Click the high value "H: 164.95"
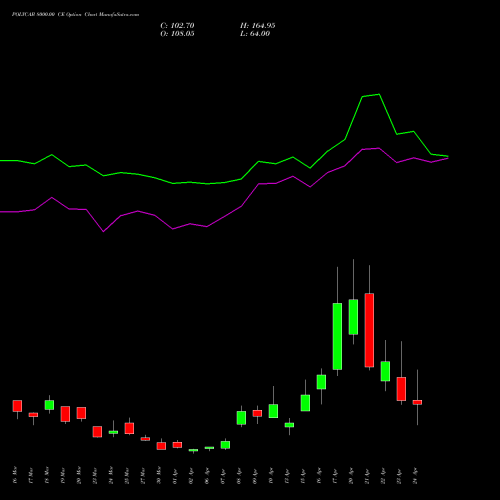The width and height of the screenshot is (500, 500). pyautogui.click(x=258, y=26)
